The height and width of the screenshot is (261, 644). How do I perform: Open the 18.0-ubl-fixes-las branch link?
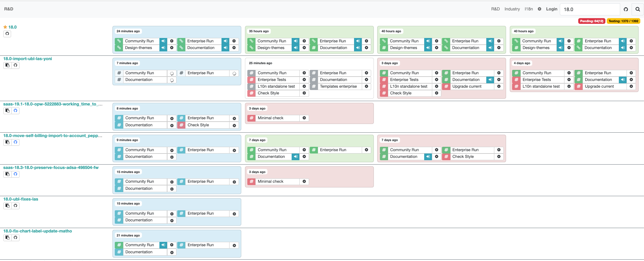click(x=21, y=199)
